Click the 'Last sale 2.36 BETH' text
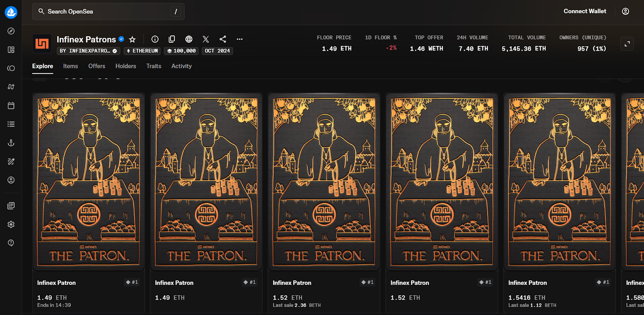 point(297,305)
